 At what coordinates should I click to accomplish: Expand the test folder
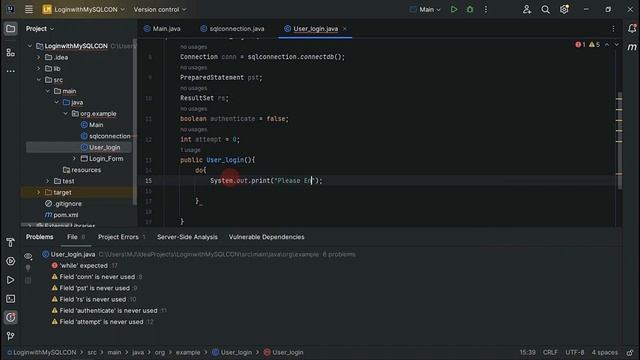pyautogui.click(x=48, y=181)
